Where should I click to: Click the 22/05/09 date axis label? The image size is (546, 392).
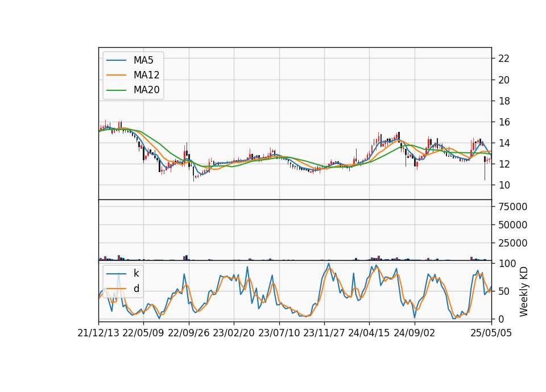[x=143, y=333]
